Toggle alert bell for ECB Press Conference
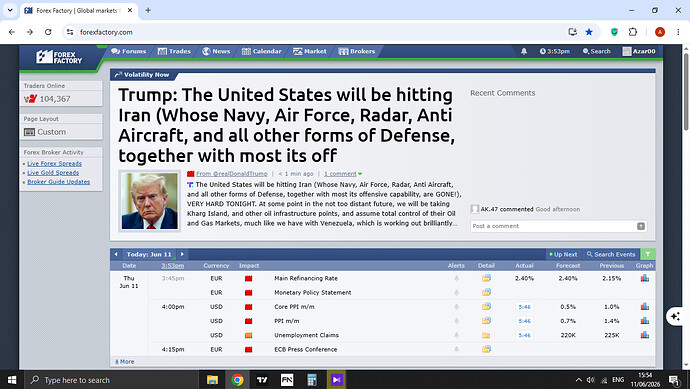 coord(456,349)
